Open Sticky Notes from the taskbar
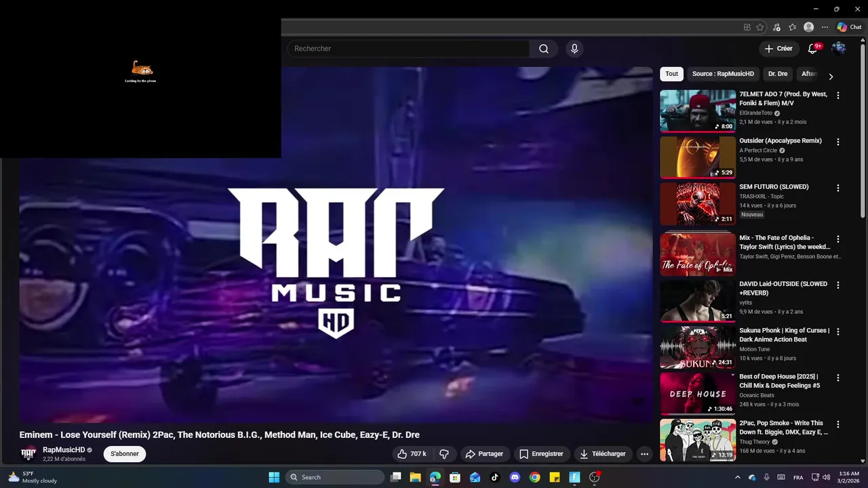The width and height of the screenshot is (868, 488). [x=554, y=477]
